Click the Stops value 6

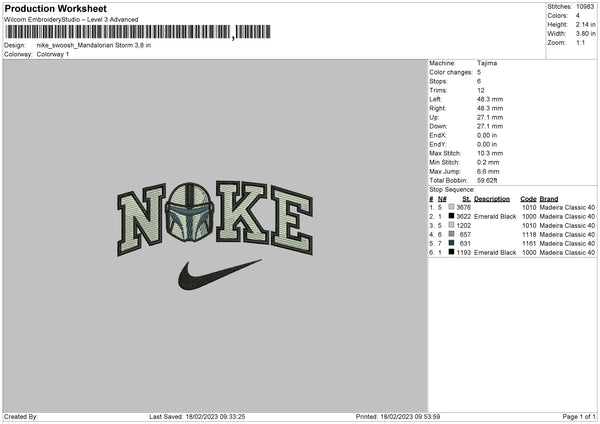(x=479, y=81)
